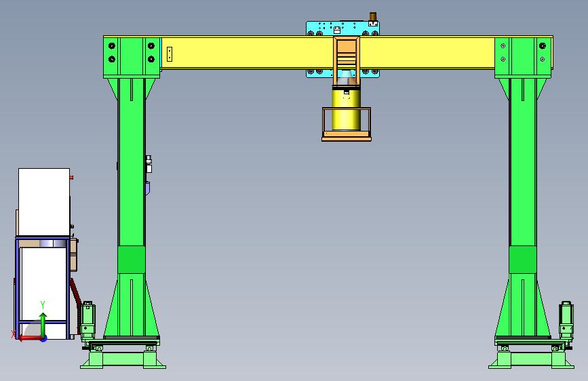The width and height of the screenshot is (588, 381).
Task: Select the light green base foot under right column
Action: click(531, 359)
